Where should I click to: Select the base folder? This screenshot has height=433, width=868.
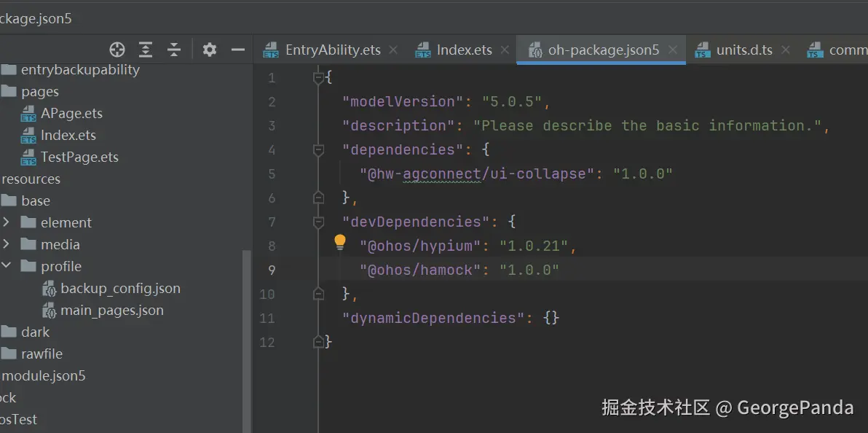(36, 200)
